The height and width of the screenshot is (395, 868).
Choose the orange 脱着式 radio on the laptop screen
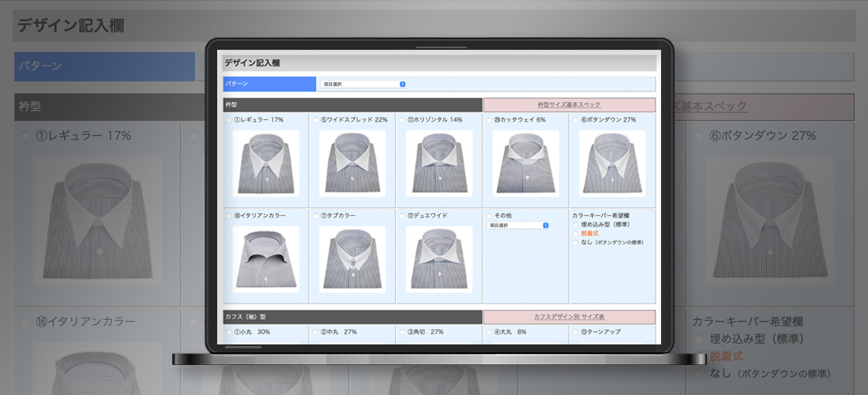pos(576,233)
